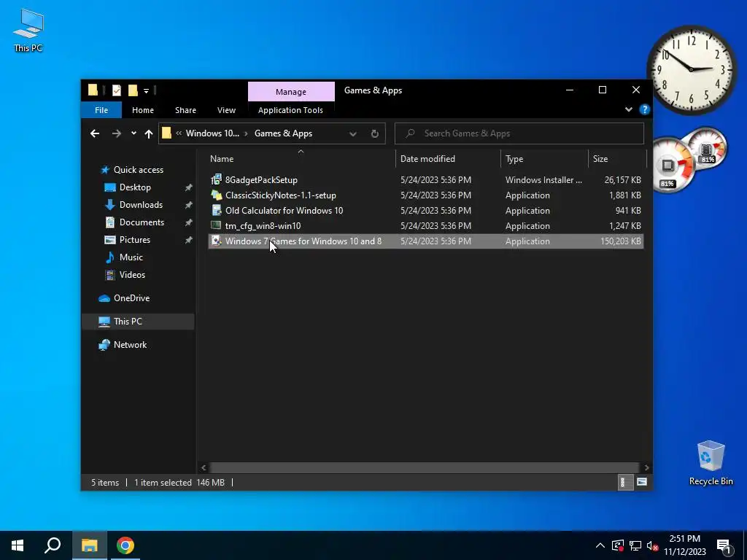Image resolution: width=747 pixels, height=560 pixels.
Task: Go up one folder level
Action: (149, 134)
